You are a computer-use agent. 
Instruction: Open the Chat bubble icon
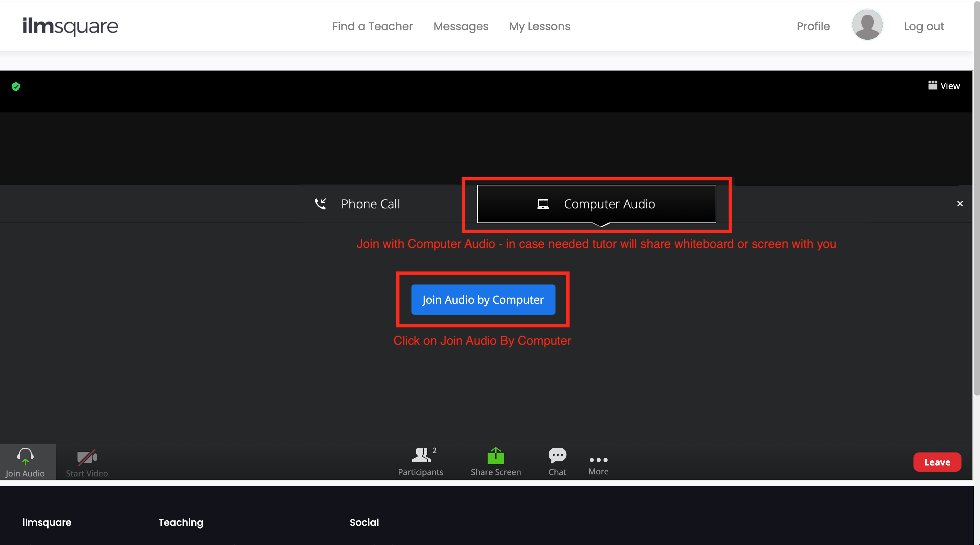click(x=557, y=455)
